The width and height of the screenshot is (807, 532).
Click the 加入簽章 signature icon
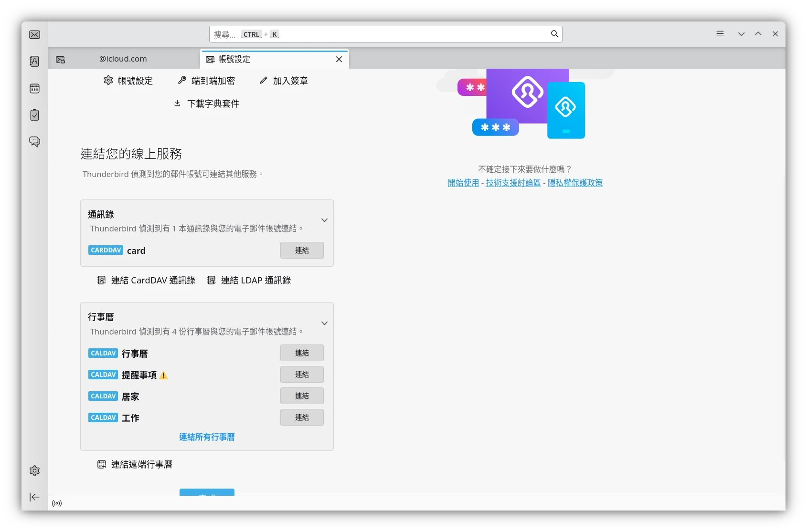[x=263, y=80]
